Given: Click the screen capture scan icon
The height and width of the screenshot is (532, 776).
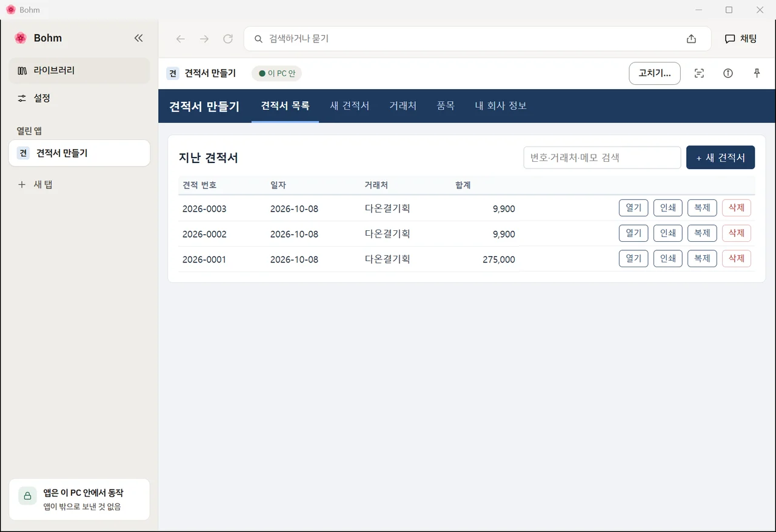Looking at the screenshot, I should coord(699,73).
